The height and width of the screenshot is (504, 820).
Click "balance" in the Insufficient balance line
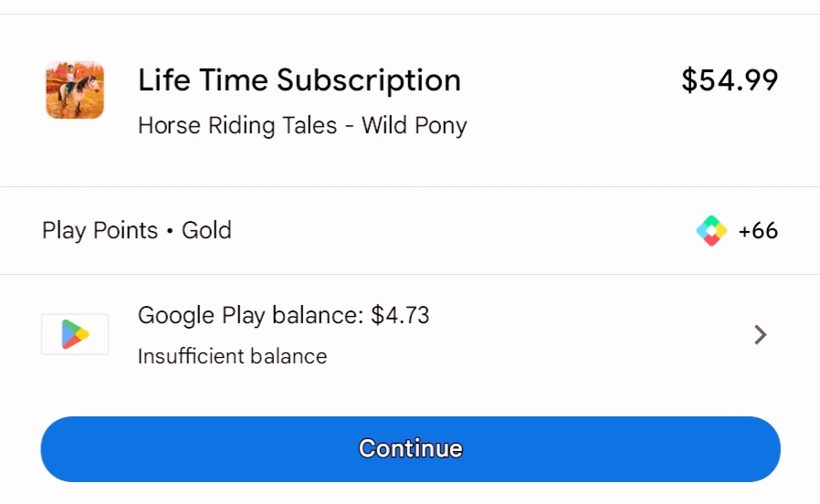coord(293,356)
